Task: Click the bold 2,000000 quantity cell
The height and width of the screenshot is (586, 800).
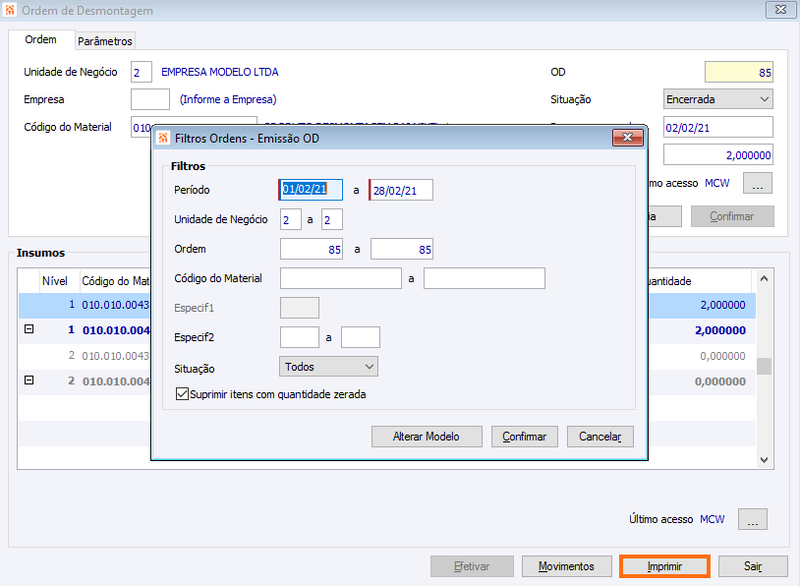Action: pyautogui.click(x=720, y=330)
